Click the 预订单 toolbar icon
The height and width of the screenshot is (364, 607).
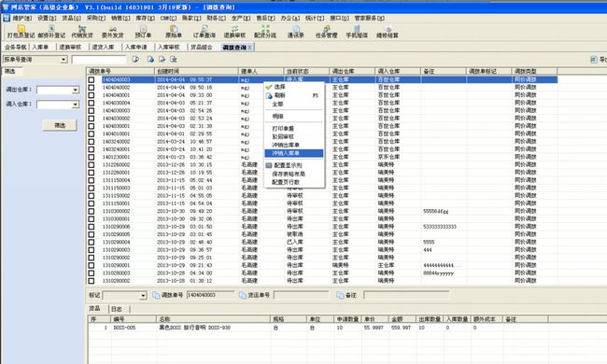coord(143,32)
